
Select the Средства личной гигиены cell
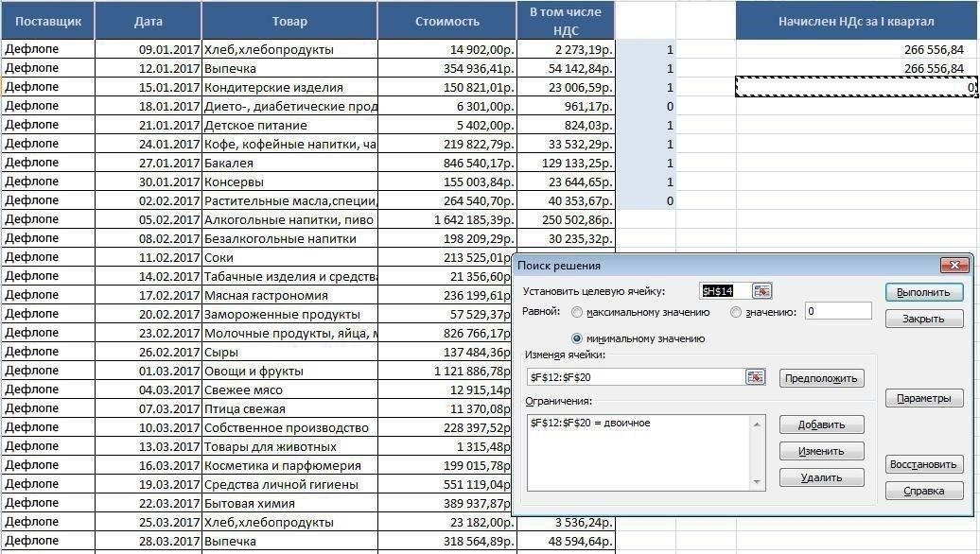pyautogui.click(x=290, y=485)
